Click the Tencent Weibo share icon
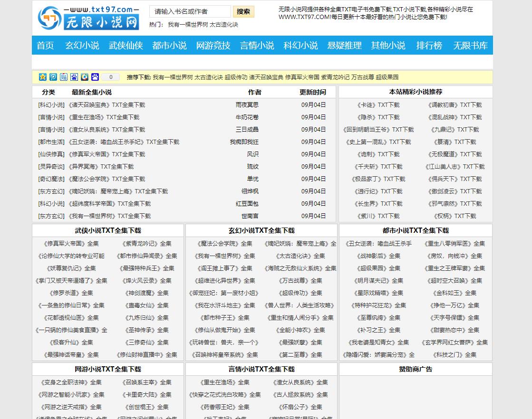The image size is (532, 419). click(x=85, y=77)
